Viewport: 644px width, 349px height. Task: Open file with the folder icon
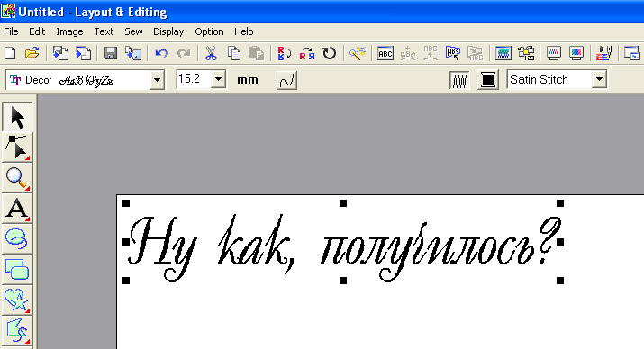pos(32,53)
